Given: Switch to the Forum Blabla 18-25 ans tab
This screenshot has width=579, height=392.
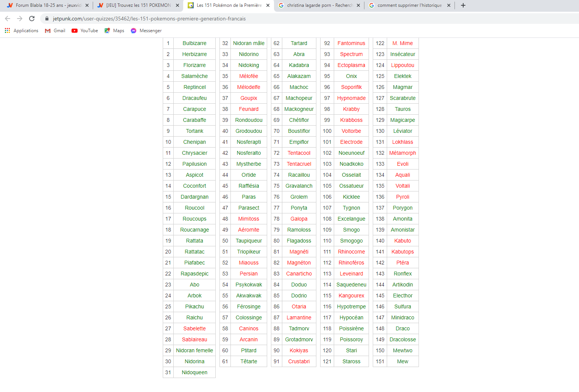Looking at the screenshot, I should [x=45, y=5].
